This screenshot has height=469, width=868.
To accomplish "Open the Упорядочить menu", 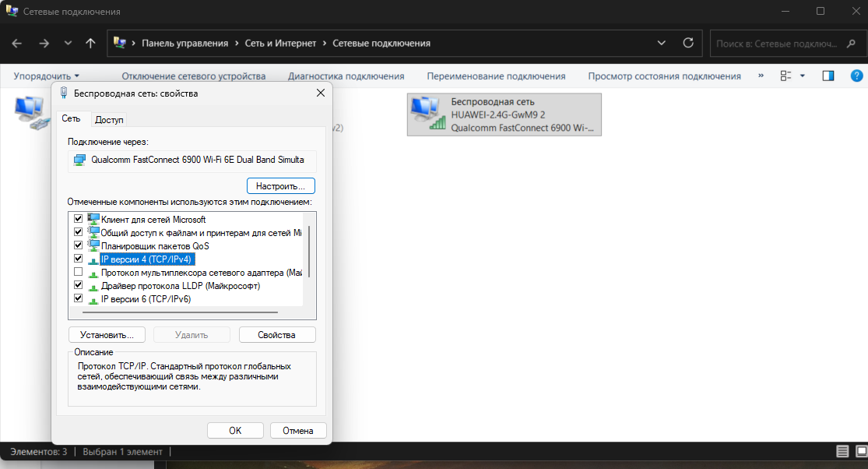I will click(47, 76).
